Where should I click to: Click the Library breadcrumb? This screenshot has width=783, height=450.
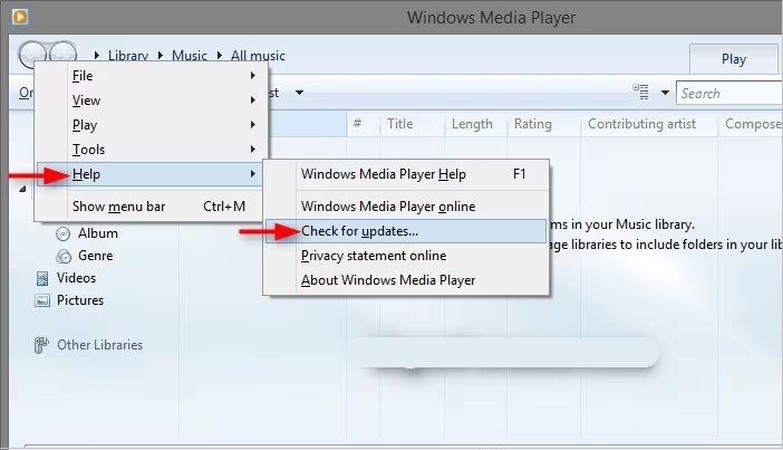point(128,55)
